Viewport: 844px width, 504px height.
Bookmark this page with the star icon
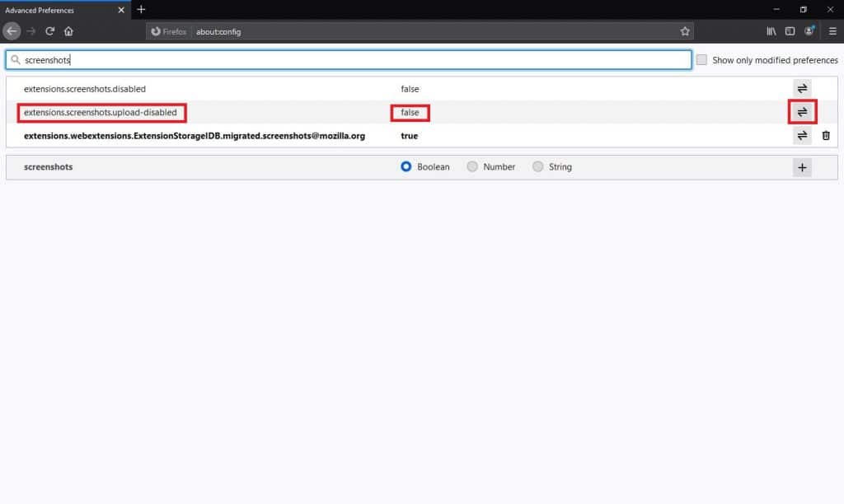coord(685,31)
